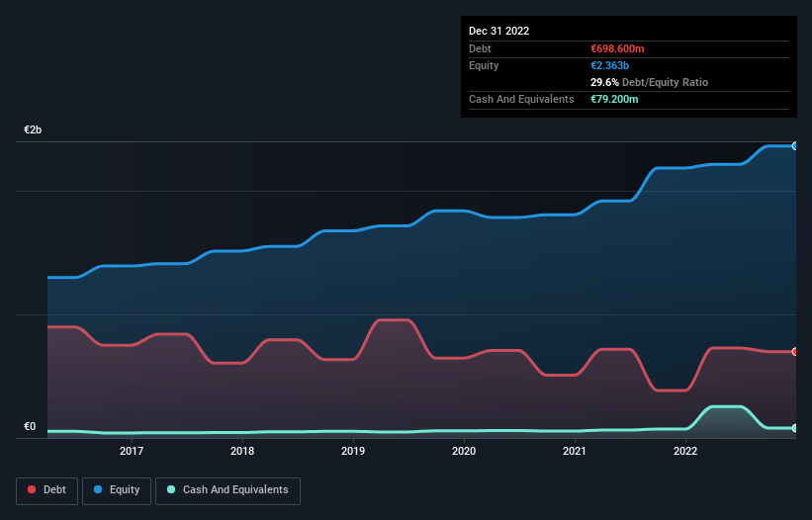Click the €79.200m cash value

click(x=614, y=99)
